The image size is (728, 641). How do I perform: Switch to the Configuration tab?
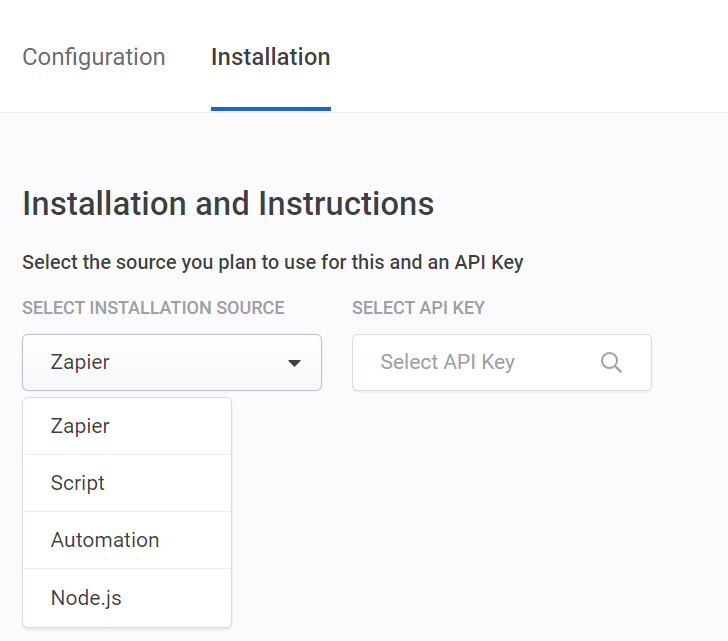click(x=94, y=57)
